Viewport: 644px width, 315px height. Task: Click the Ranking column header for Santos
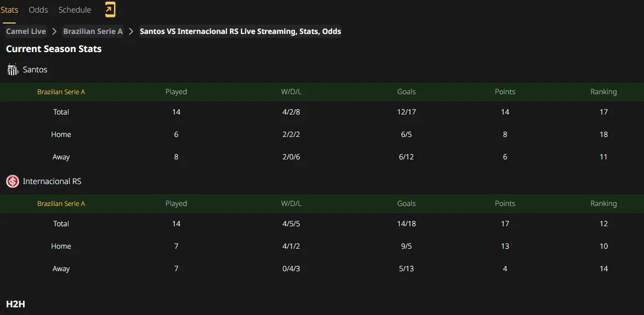[603, 92]
